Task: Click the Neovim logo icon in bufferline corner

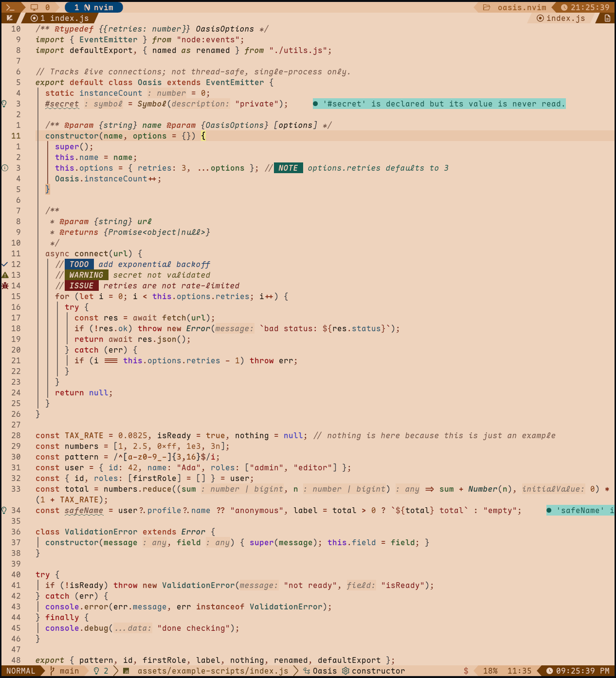Action: click(x=10, y=18)
